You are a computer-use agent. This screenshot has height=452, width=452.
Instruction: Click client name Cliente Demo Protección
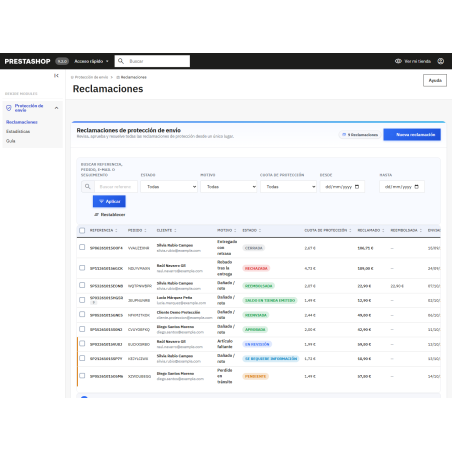click(x=178, y=312)
